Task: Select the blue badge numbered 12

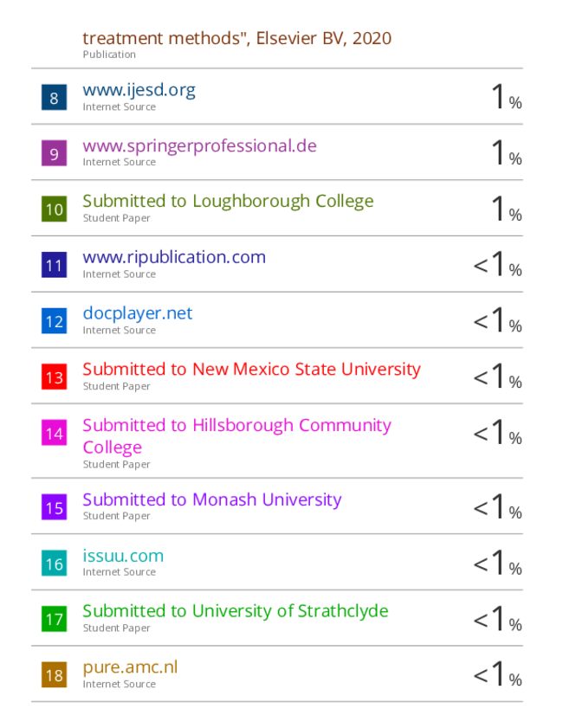Action: 54,321
